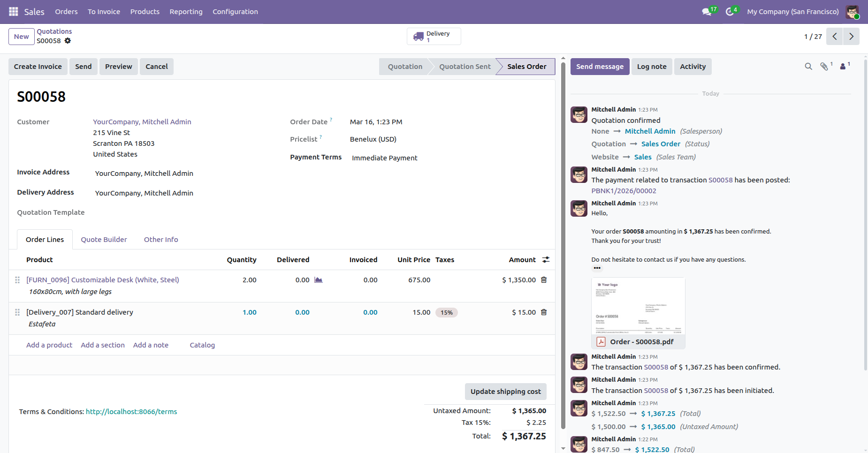Open the conversations chat icon
The image size is (868, 453).
[707, 12]
